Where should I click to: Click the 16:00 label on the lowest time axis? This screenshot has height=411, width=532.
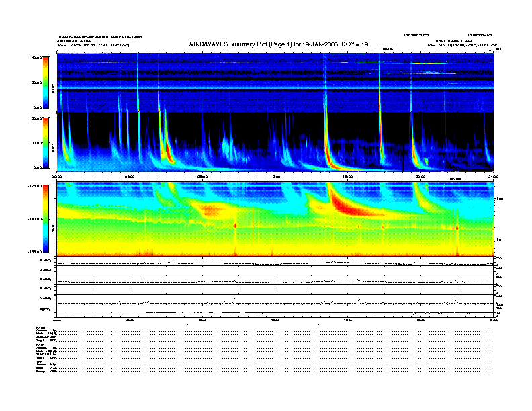pos(348,320)
